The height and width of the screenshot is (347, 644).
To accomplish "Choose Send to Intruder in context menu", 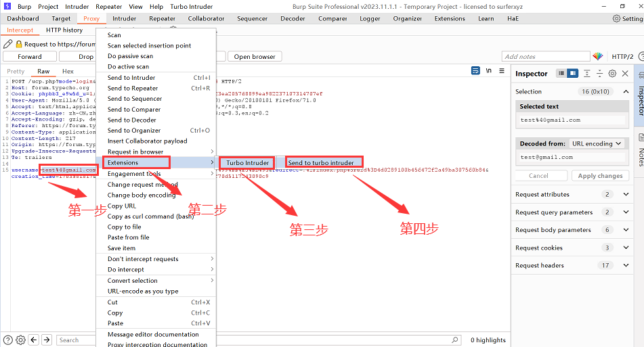I will 156,78.
